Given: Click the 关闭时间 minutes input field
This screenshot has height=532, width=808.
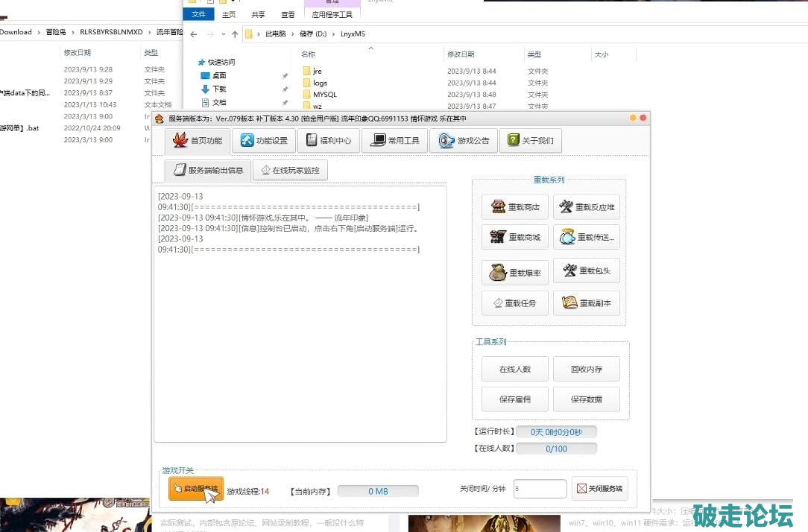Looking at the screenshot, I should pos(540,489).
